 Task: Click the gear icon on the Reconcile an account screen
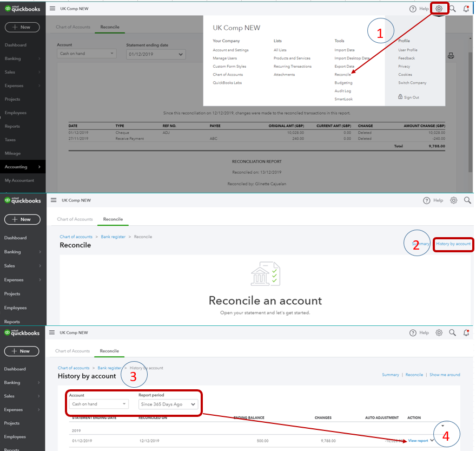point(453,200)
